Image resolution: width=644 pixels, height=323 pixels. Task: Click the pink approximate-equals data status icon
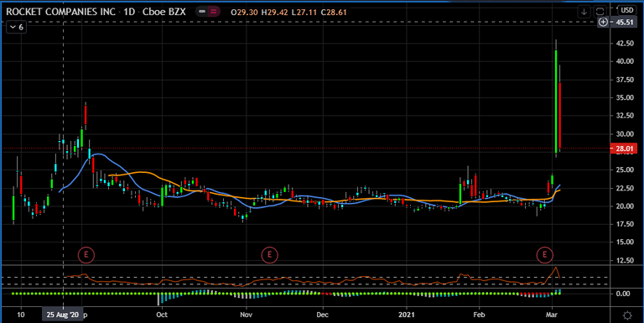click(214, 12)
